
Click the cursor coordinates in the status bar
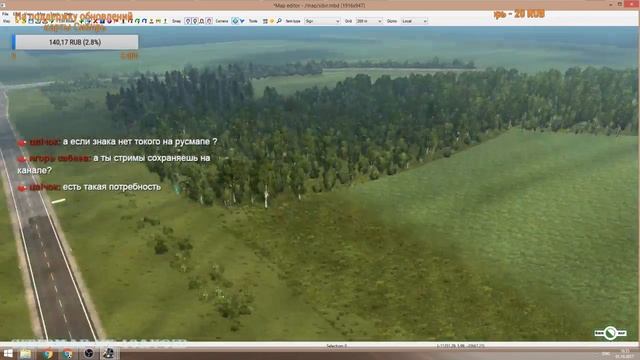[460, 346]
